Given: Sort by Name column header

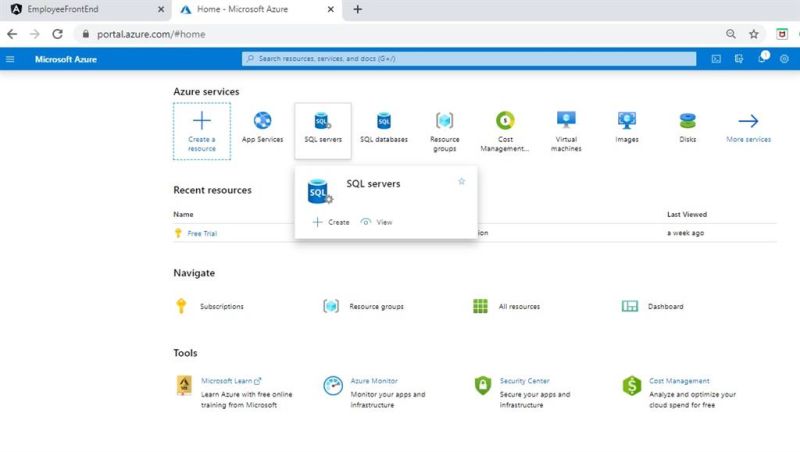Looking at the screenshot, I should tap(183, 214).
